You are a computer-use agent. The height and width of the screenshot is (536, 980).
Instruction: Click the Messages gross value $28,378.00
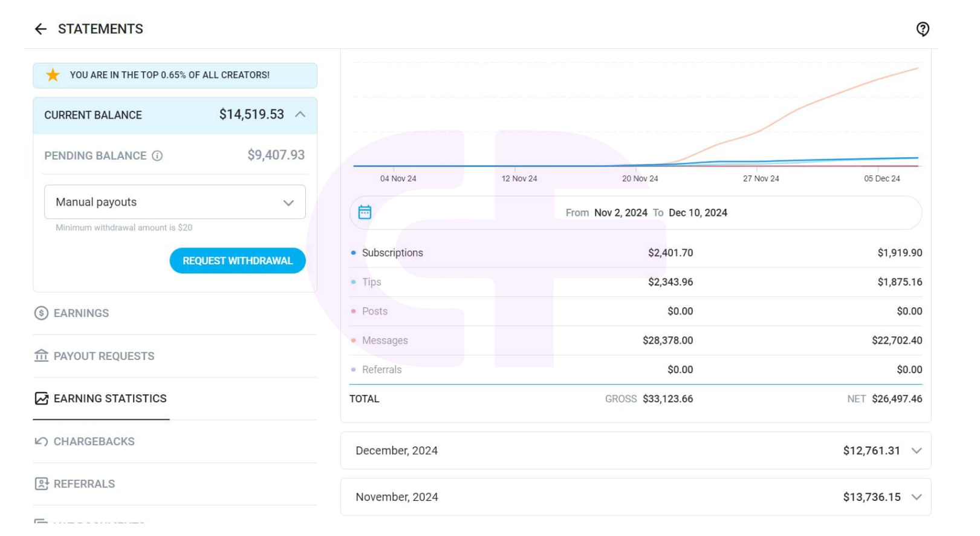click(x=667, y=341)
